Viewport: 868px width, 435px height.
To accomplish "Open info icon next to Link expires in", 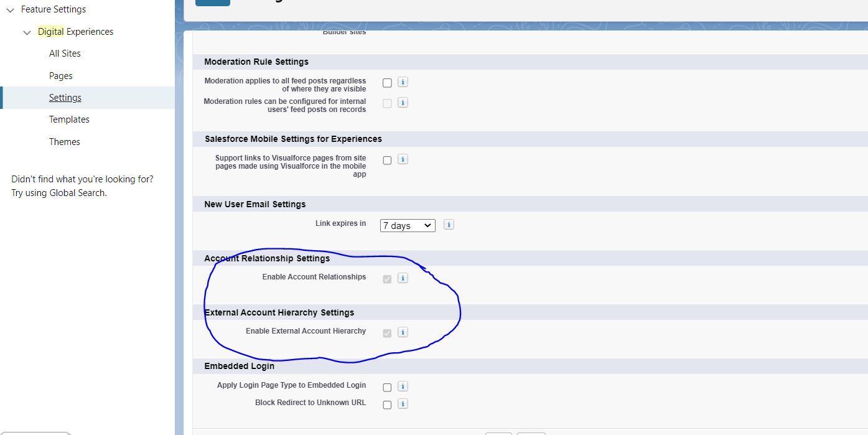I will [449, 225].
